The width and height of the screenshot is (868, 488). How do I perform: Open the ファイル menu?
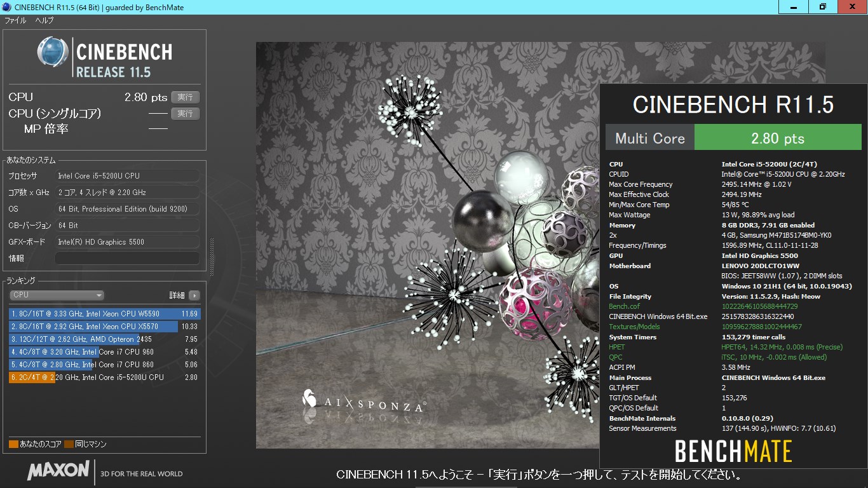click(15, 20)
